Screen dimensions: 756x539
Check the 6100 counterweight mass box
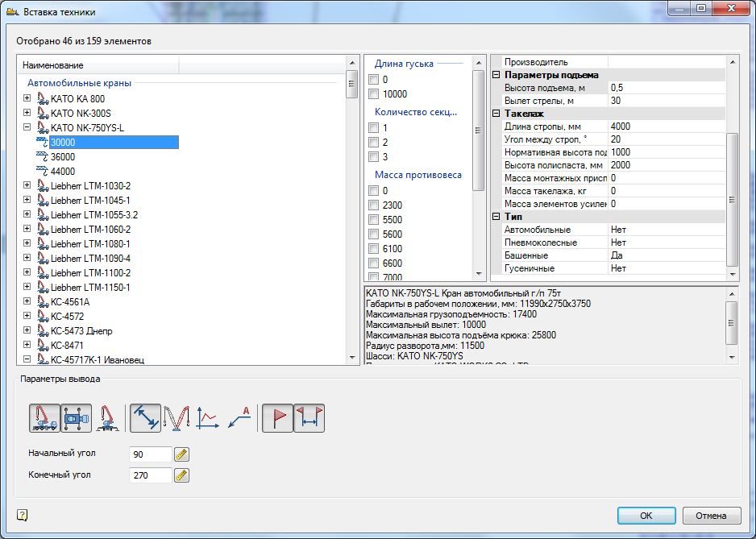pos(373,249)
